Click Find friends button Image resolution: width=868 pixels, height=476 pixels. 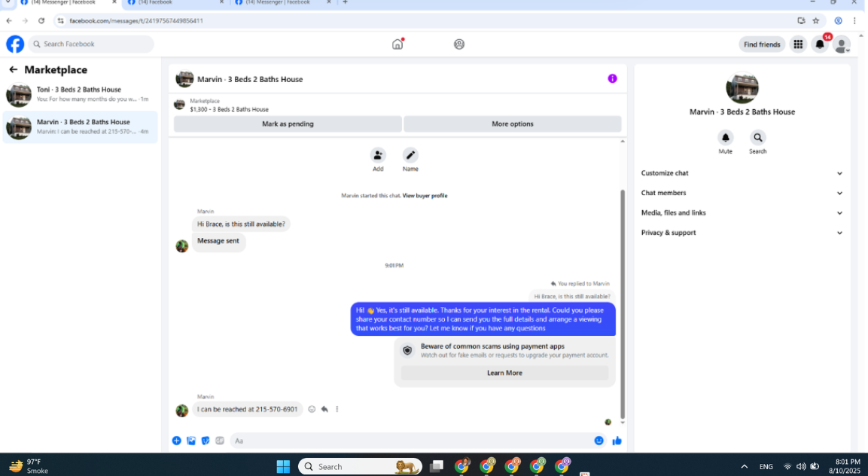coord(762,44)
